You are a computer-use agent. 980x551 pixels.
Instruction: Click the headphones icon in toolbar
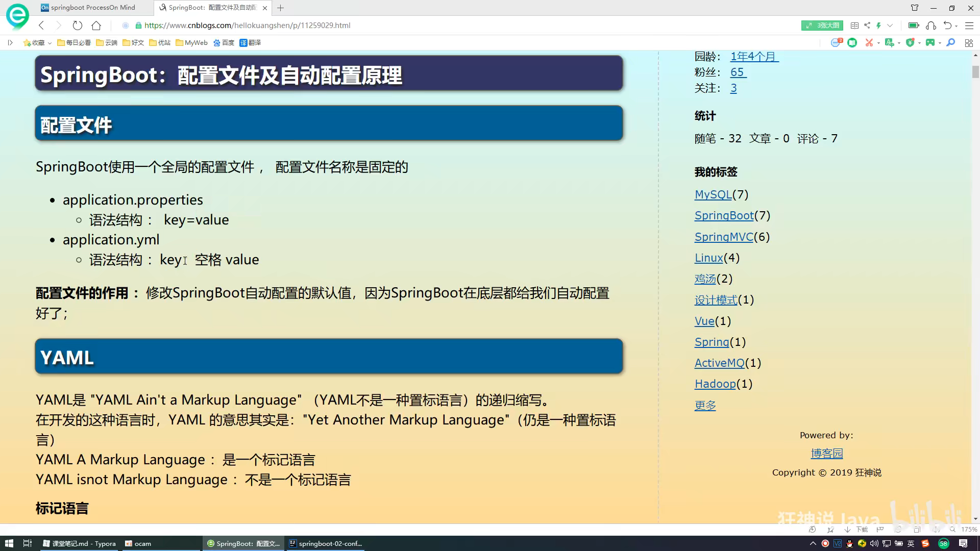coord(931,26)
